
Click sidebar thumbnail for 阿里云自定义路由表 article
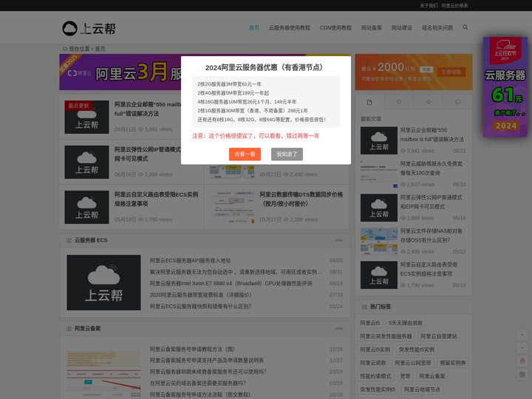point(378,275)
